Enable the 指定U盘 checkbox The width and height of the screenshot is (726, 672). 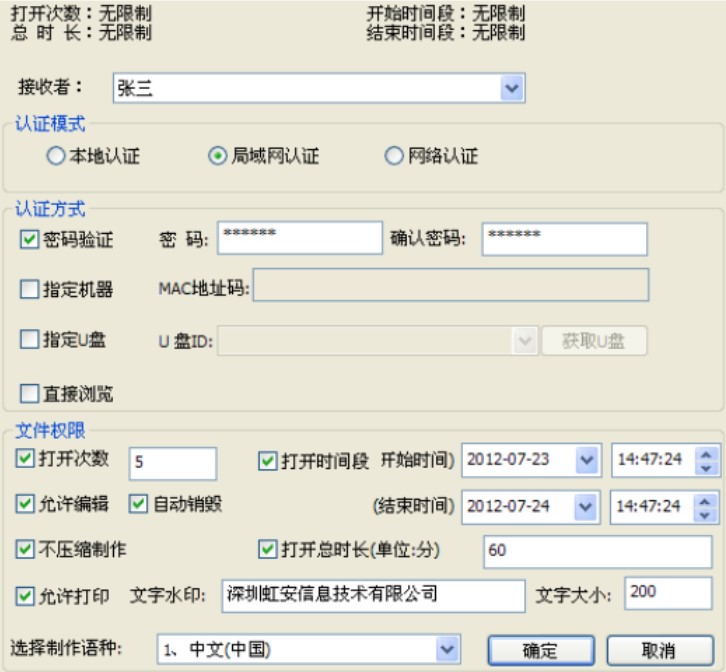pos(29,340)
